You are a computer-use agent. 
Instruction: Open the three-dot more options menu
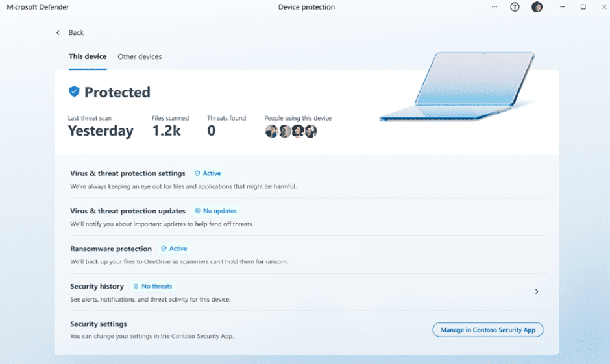tap(494, 7)
